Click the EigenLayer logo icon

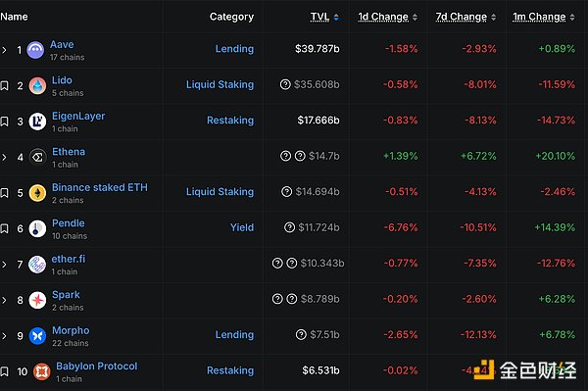tap(37, 122)
